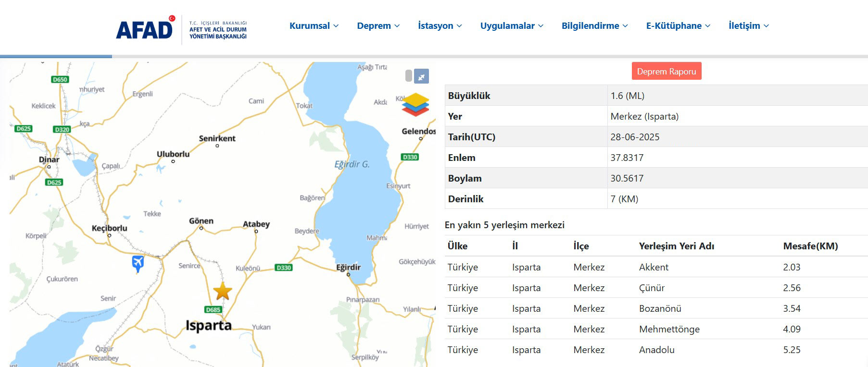Expand the Uygulamalar menu
868x367 pixels.
point(512,26)
